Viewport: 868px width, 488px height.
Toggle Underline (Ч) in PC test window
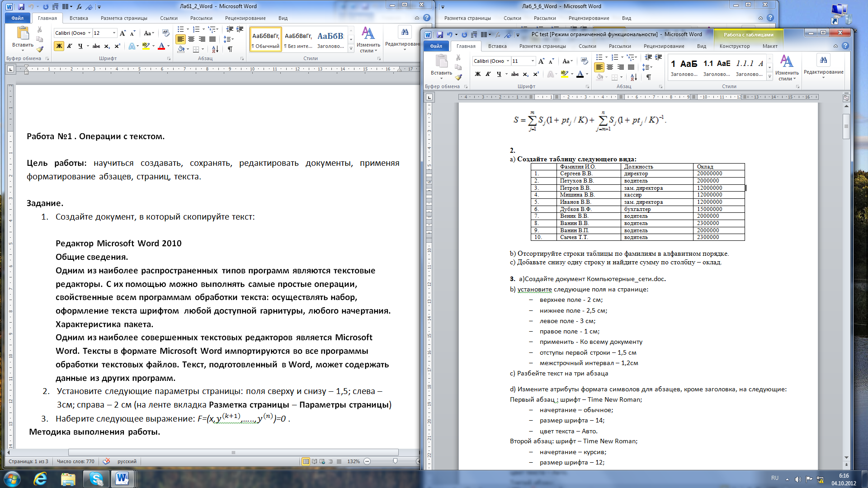[x=499, y=74]
